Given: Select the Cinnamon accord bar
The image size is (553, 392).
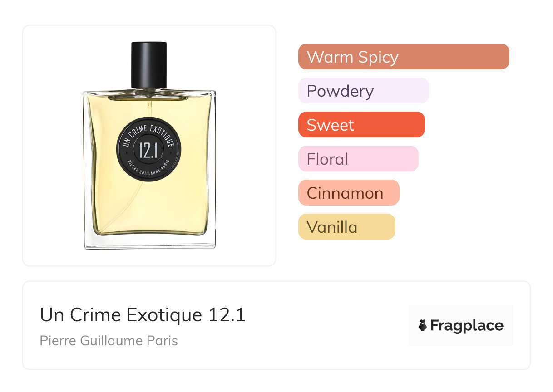Looking at the screenshot, I should 349,193.
